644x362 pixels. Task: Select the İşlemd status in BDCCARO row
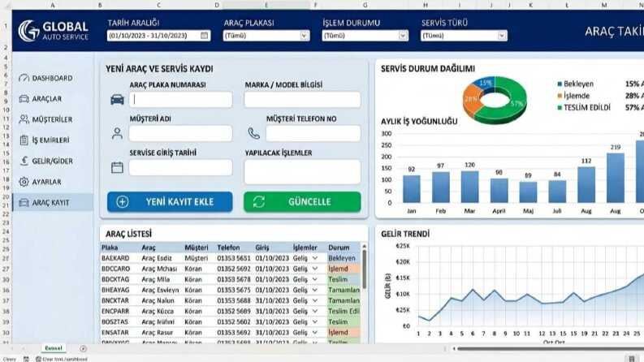(344, 269)
